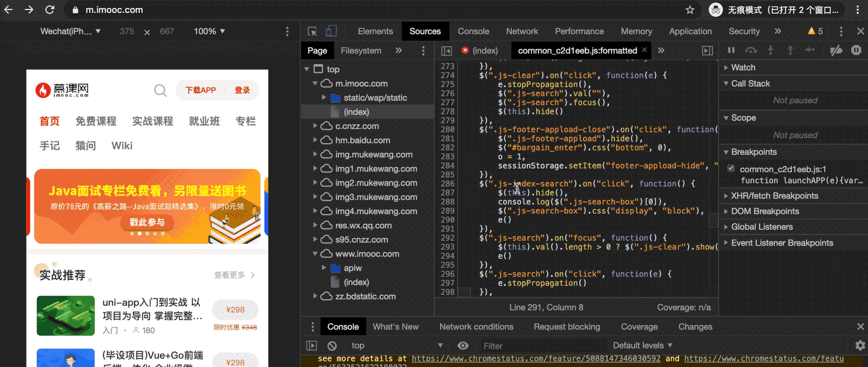
Task: Click the browser back arrow
Action: (x=8, y=10)
